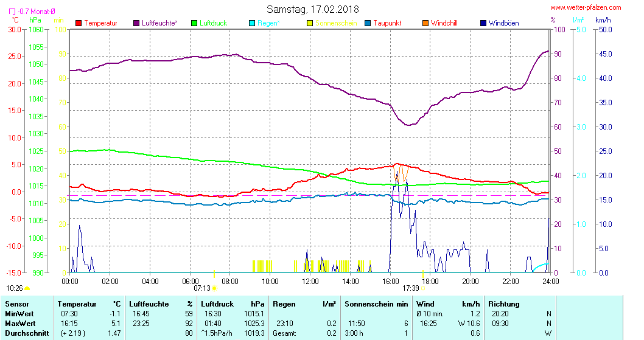Click the Ø 10 min. wind label
The width and height of the screenshot is (644, 340).
[430, 314]
